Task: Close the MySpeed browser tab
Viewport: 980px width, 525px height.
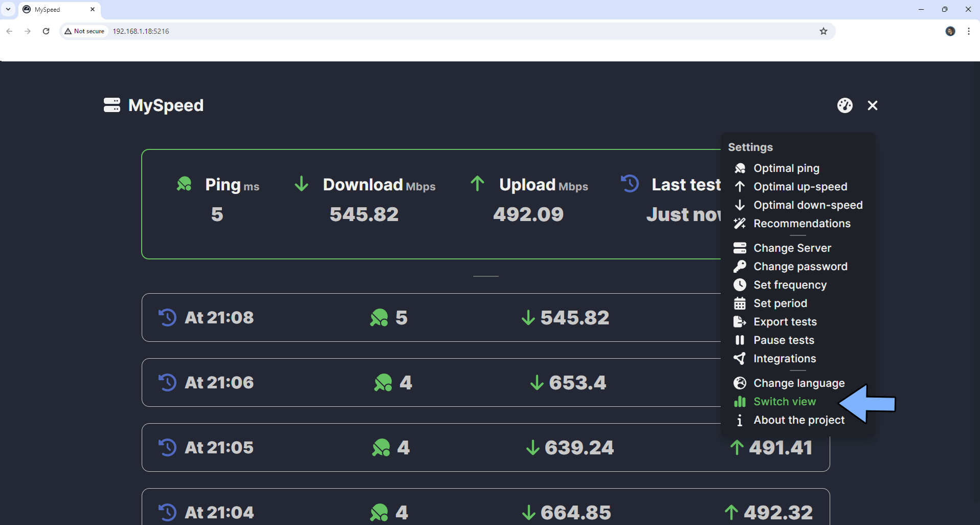Action: pyautogui.click(x=93, y=9)
